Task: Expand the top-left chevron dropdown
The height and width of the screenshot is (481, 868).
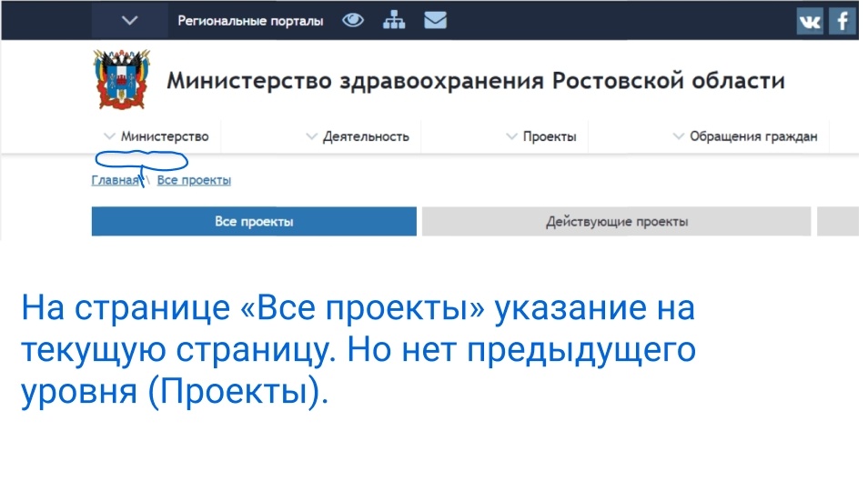Action: tap(130, 20)
